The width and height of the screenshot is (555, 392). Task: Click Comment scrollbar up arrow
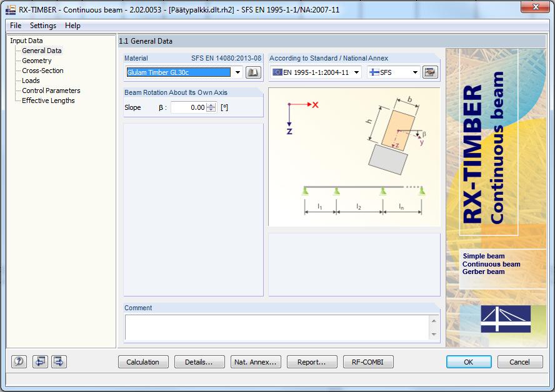coord(434,321)
